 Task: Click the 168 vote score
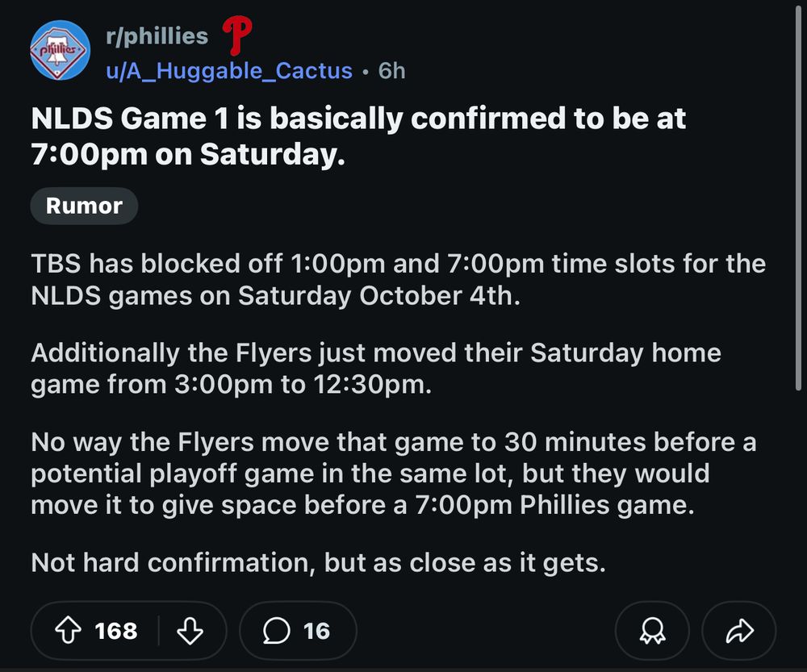116,631
